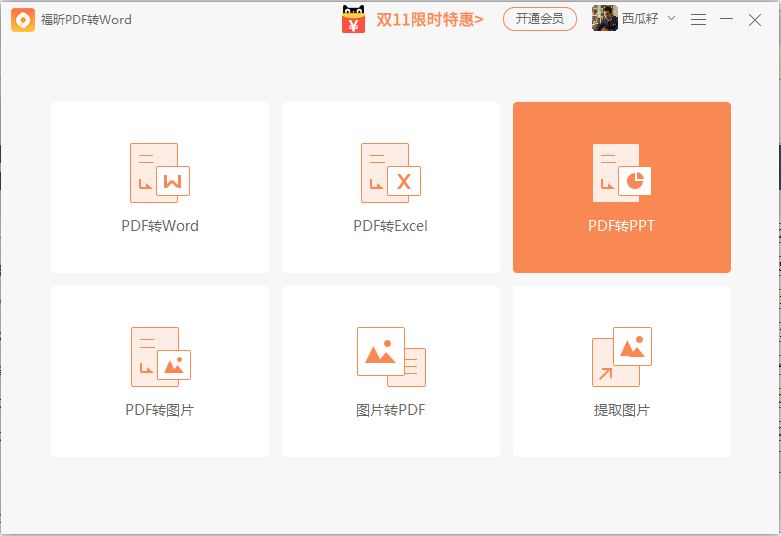The width and height of the screenshot is (781, 536).
Task: Click the 图片转PDF icon
Action: [x=391, y=357]
